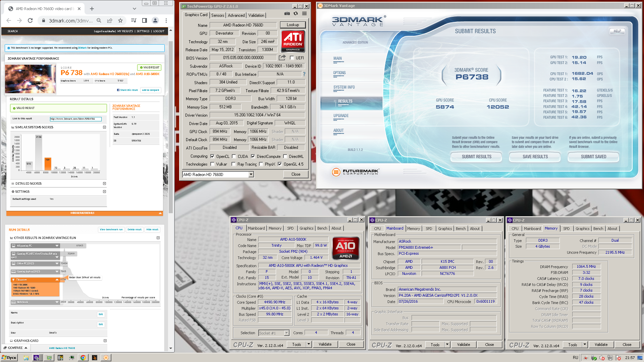Click Validate in the CPU-Z CPU window
This screenshot has width=644, height=362.
(325, 344)
